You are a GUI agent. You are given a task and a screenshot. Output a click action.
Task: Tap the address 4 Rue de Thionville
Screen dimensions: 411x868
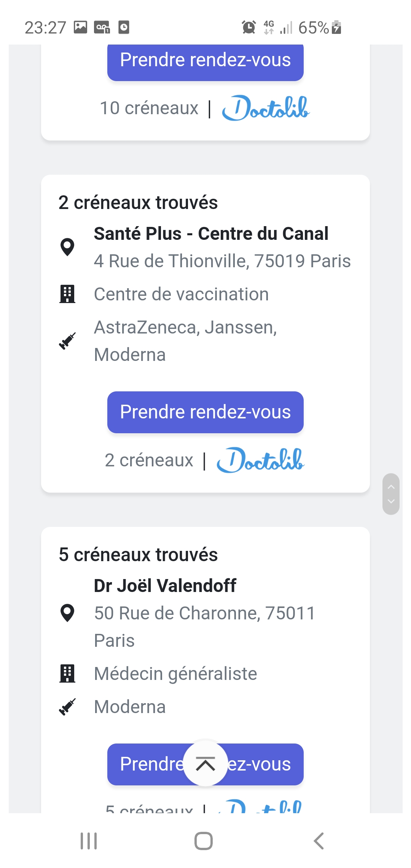click(x=222, y=261)
